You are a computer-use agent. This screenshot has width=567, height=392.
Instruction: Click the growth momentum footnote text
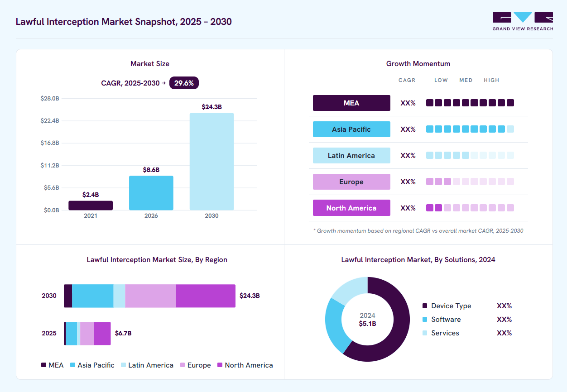coord(418,231)
